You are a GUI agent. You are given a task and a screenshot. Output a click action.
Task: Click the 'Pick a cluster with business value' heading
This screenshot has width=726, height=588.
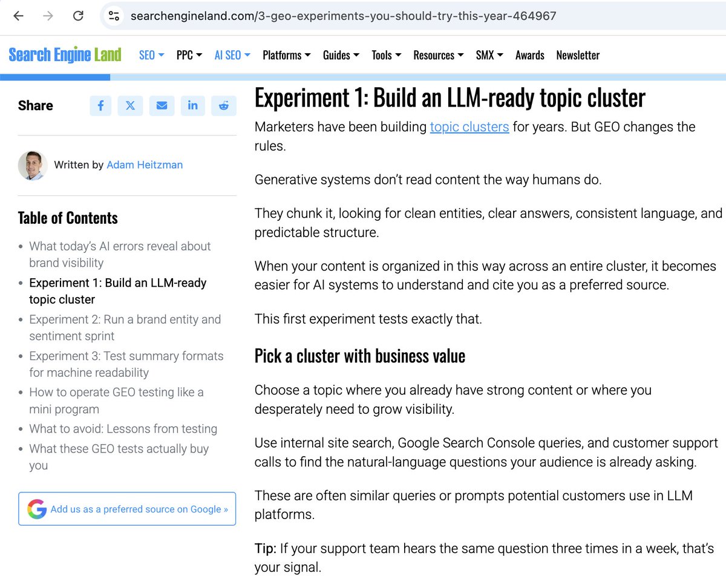click(x=360, y=356)
